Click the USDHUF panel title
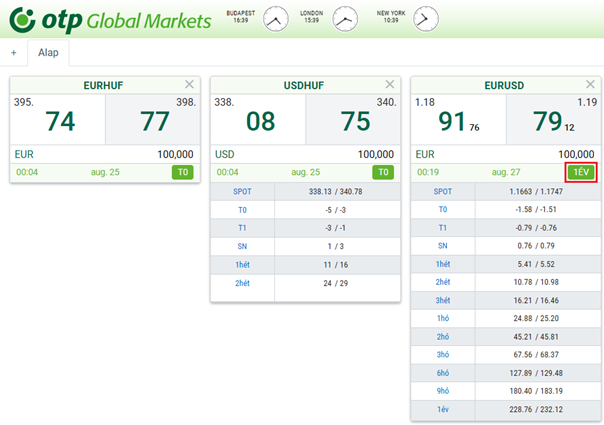The width and height of the screenshot is (604, 425). pyautogui.click(x=304, y=86)
